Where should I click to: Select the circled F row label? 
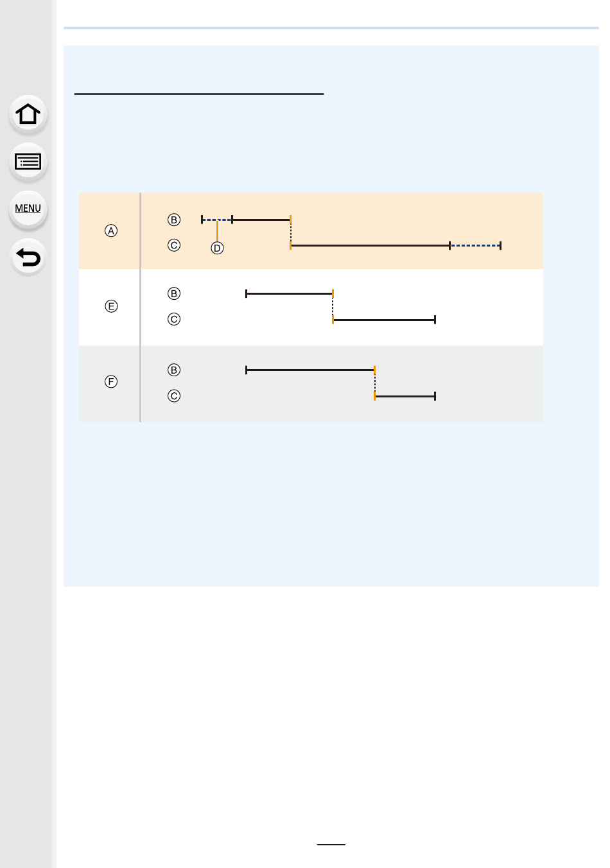(x=111, y=382)
